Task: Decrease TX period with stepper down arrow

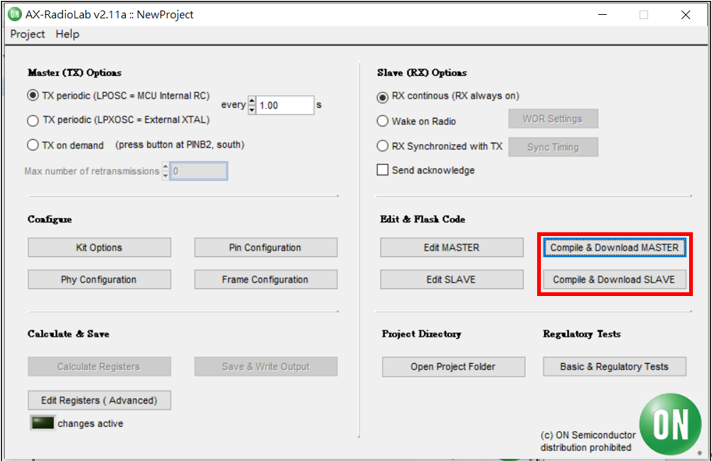Action: 252,110
